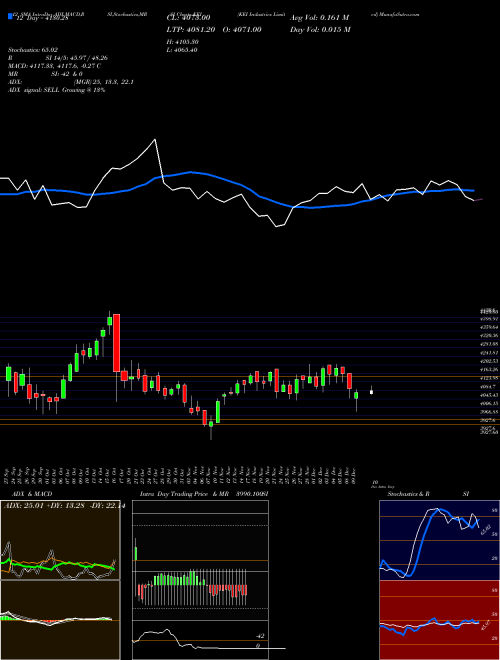Click the Day Vol: 0.015 M text
Image resolution: width=500 pixels, height=660 pixels.
pyautogui.click(x=320, y=29)
